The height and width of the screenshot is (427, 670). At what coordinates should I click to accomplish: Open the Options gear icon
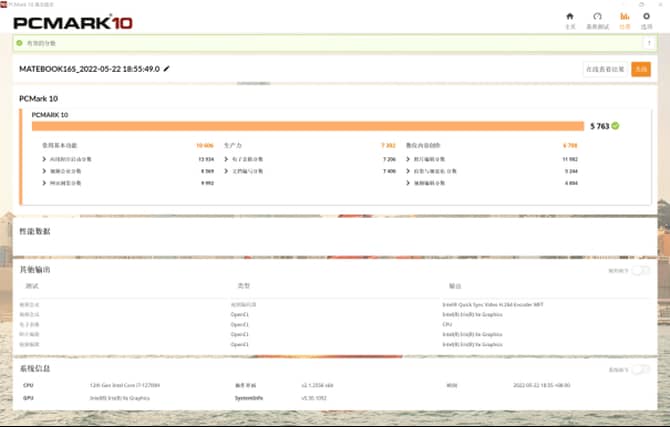tap(646, 17)
